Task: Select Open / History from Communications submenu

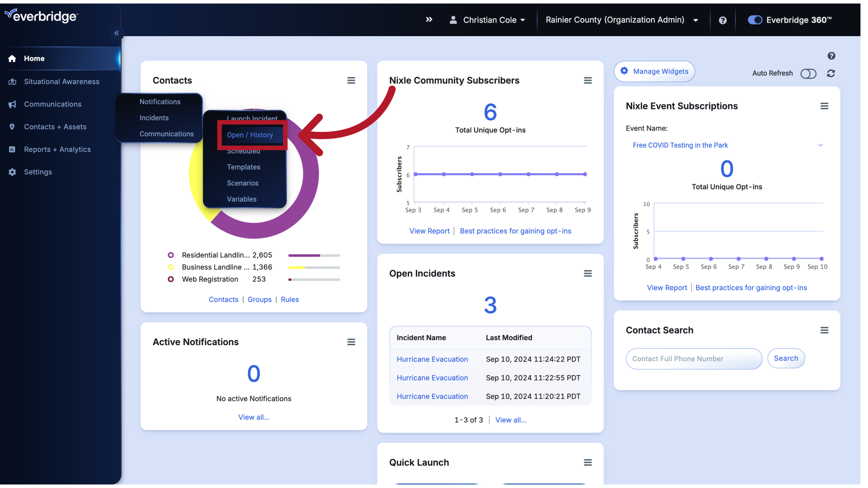Action: pos(250,135)
